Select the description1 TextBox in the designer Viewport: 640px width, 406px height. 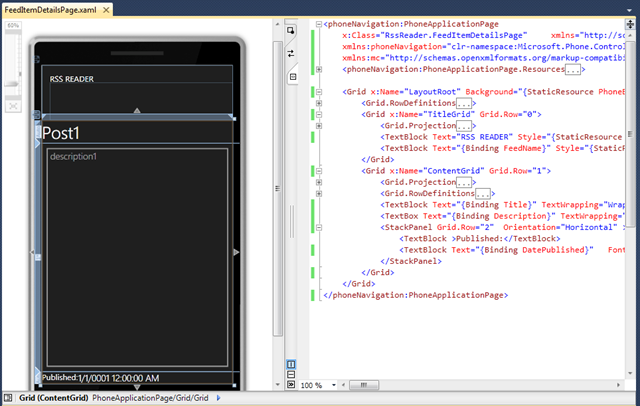137,257
